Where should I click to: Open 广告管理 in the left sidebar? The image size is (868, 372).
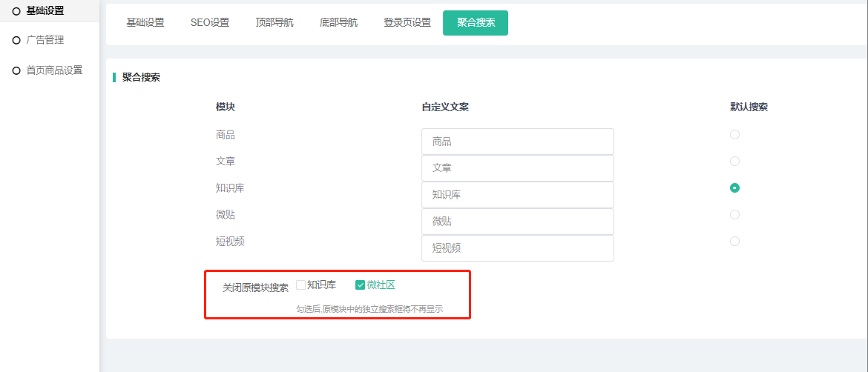click(45, 40)
